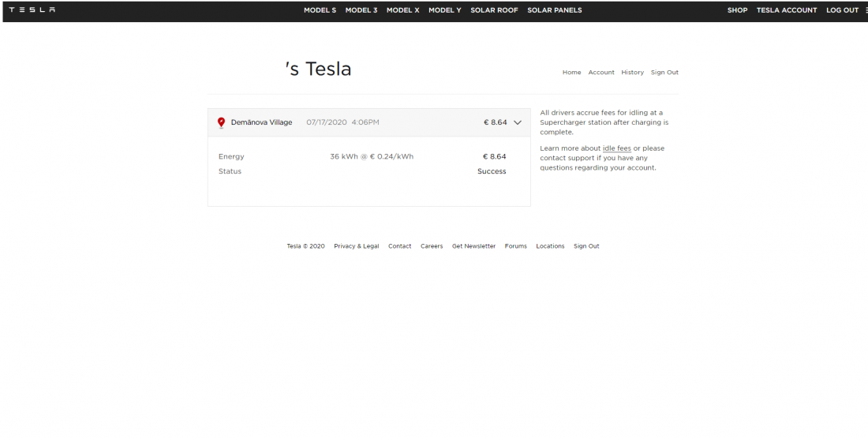Open the Account link under header
Viewport: 868px width, 438px height.
point(601,73)
